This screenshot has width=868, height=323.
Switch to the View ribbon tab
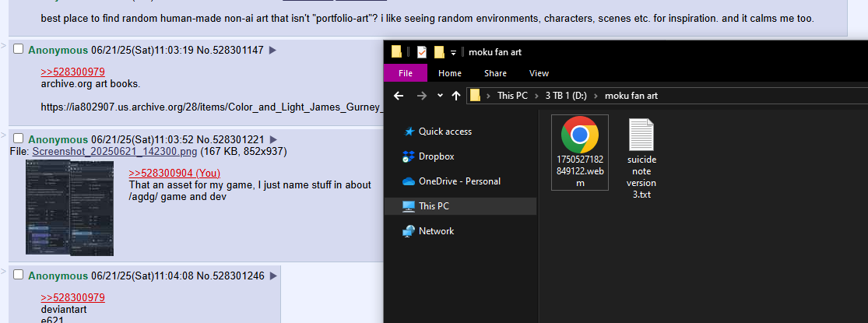tap(539, 73)
